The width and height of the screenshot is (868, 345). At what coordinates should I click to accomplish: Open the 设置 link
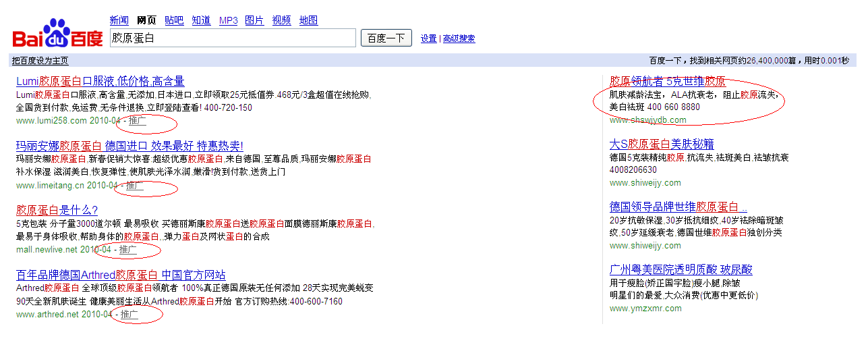[x=429, y=38]
